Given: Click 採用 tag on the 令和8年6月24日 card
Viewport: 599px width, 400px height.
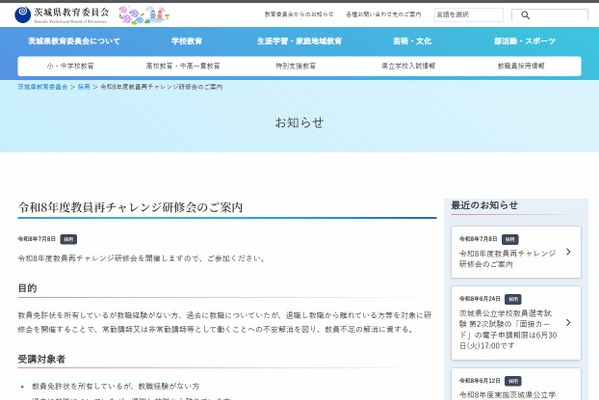Looking at the screenshot, I should (513, 299).
